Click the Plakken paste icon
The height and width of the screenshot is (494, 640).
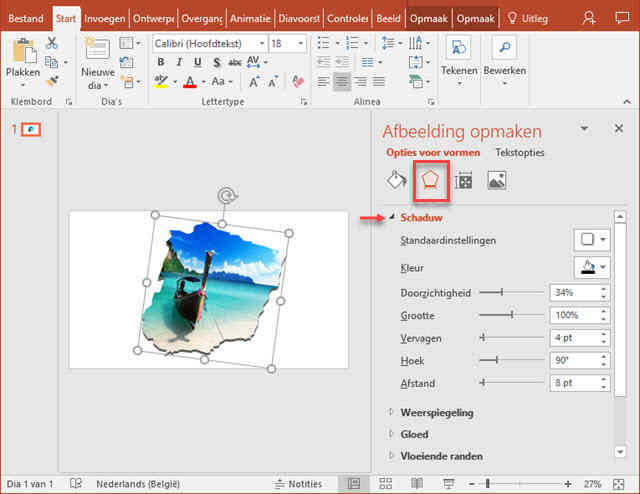[x=23, y=51]
